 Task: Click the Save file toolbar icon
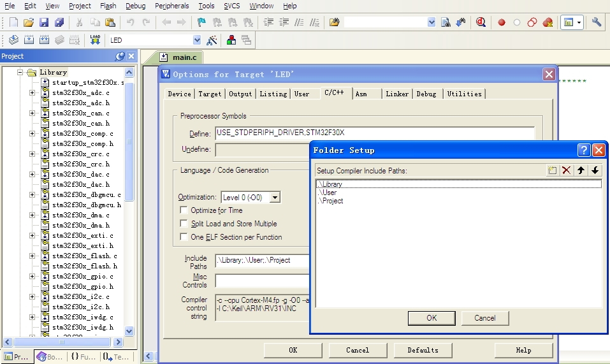pos(44,22)
